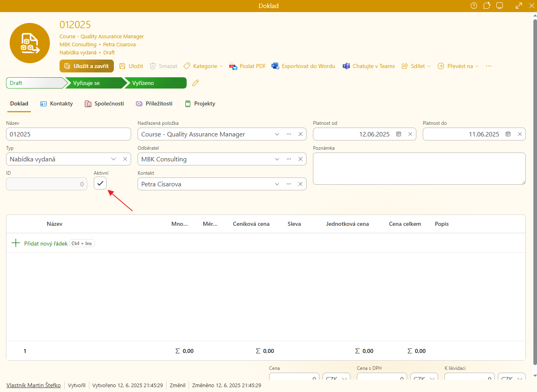Open the Převést na dropdown
The height and width of the screenshot is (392, 537).
coord(458,66)
